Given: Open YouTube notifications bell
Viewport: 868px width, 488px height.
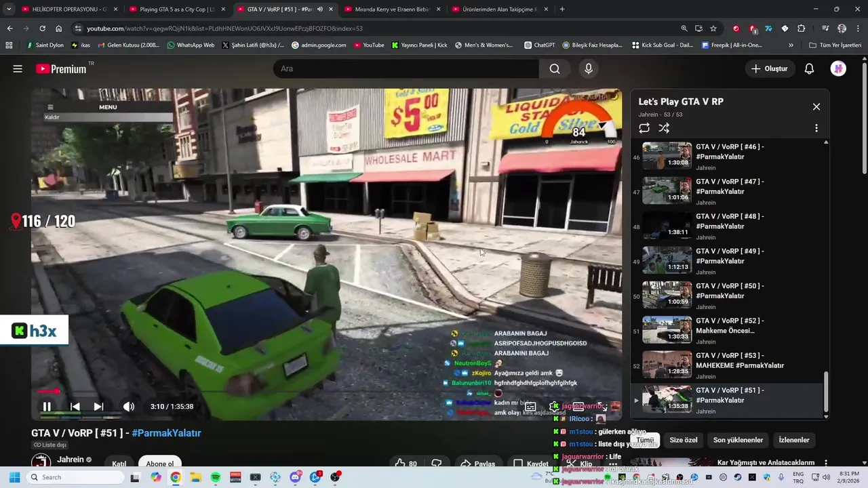Looking at the screenshot, I should (809, 68).
